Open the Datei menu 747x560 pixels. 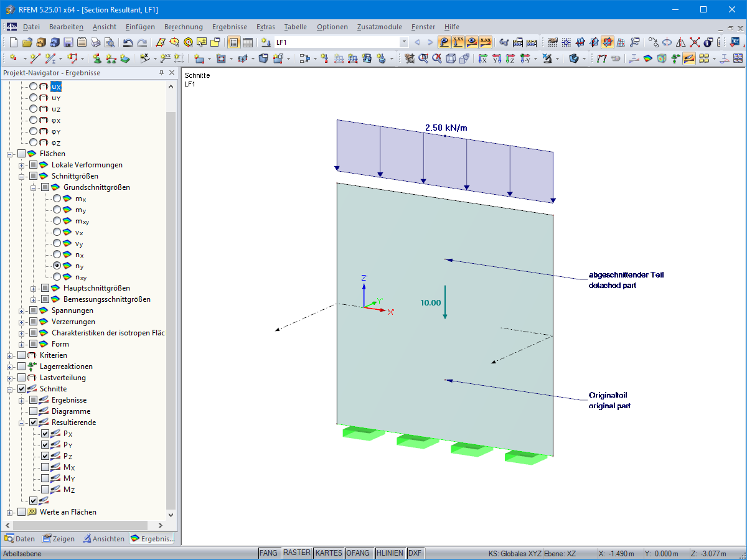(31, 27)
